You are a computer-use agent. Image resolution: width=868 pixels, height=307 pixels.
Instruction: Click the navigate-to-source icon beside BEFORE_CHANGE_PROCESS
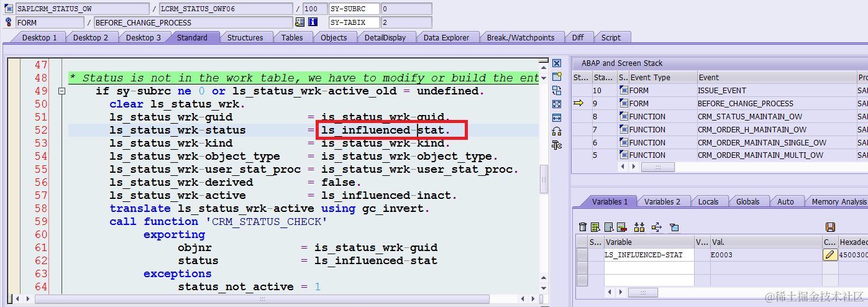point(300,22)
